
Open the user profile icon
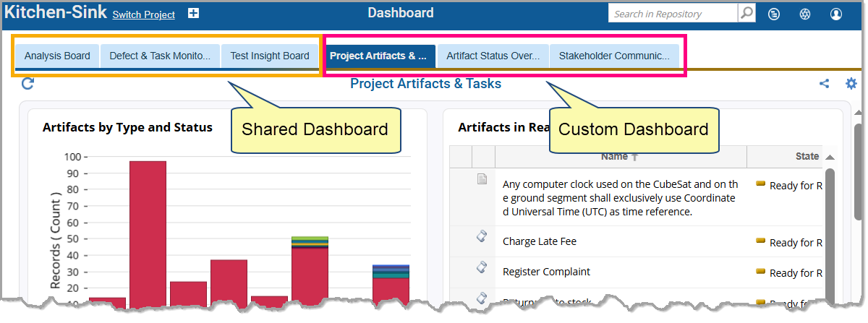[x=836, y=14]
